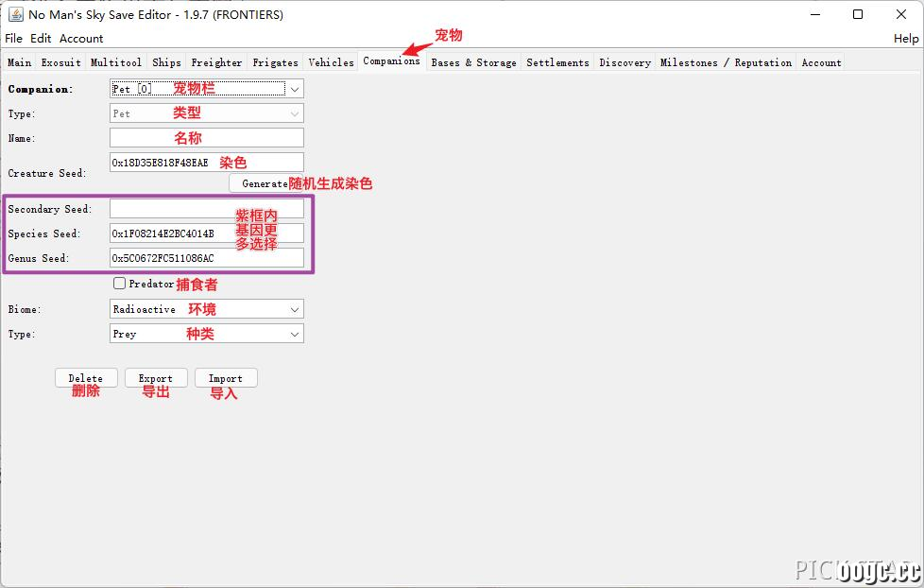
Task: Switch to the Settlements tab
Action: tap(557, 62)
